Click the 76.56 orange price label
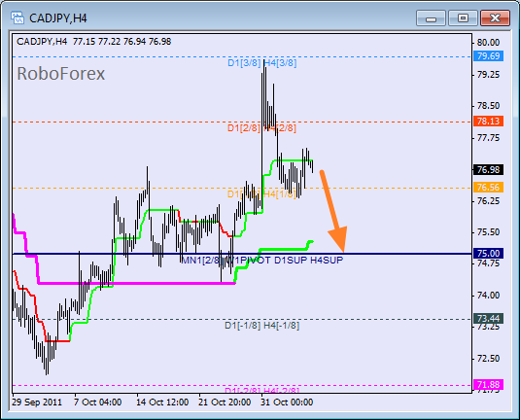 (488, 188)
